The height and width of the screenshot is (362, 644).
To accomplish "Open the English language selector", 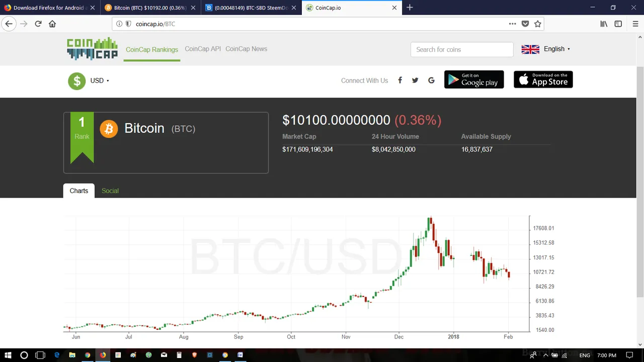I will [546, 49].
